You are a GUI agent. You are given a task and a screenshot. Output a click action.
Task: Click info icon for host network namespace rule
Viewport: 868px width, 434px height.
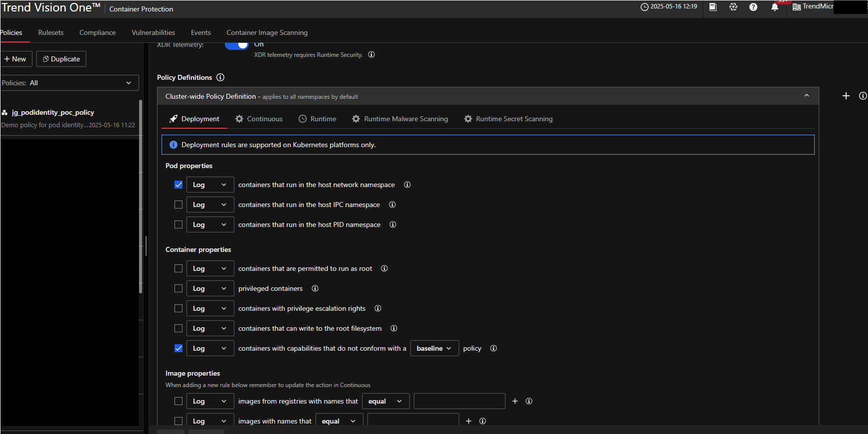407,185
